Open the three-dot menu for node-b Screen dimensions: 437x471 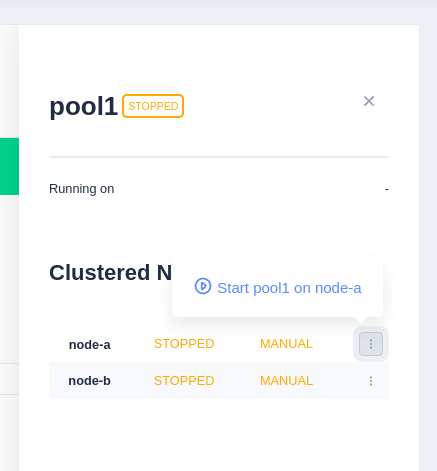point(371,381)
